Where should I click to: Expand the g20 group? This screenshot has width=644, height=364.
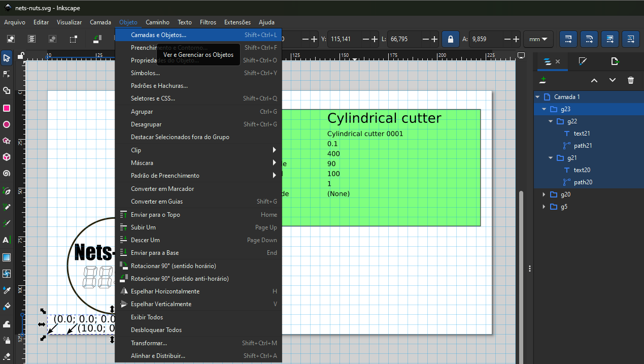coord(544,194)
